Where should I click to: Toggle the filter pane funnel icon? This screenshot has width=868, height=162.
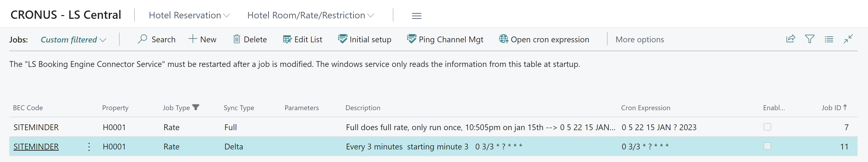click(x=810, y=39)
